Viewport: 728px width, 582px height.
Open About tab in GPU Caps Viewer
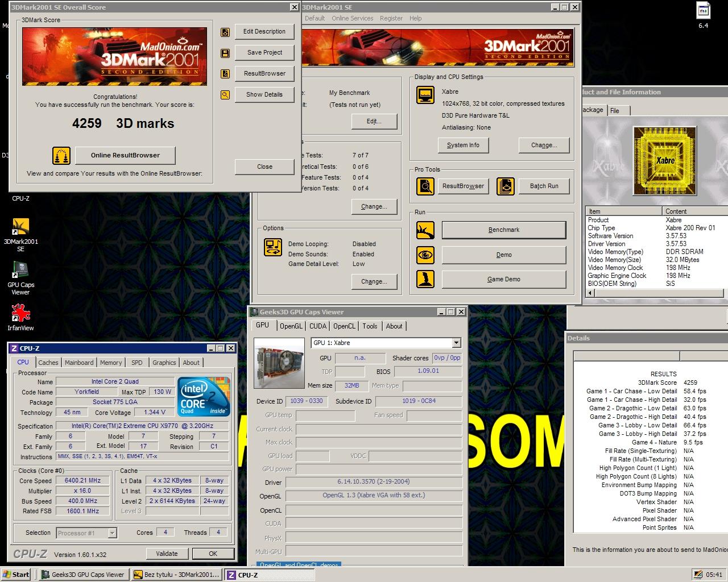click(394, 326)
